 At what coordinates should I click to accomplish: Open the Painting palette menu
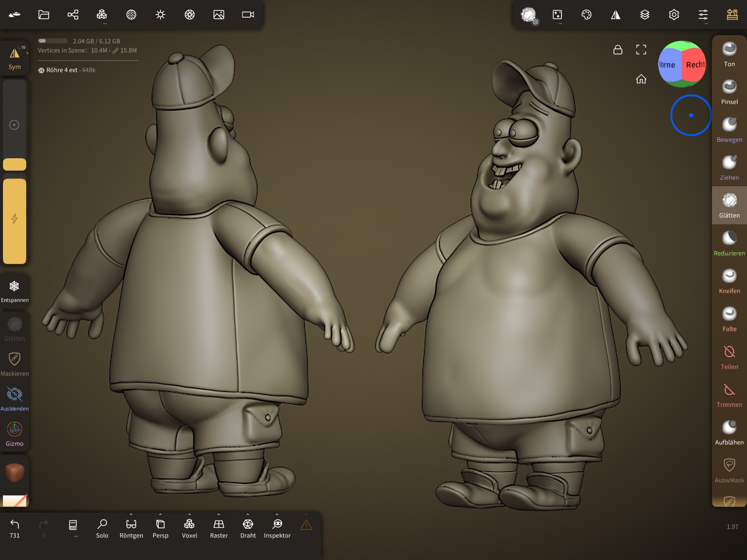point(586,15)
